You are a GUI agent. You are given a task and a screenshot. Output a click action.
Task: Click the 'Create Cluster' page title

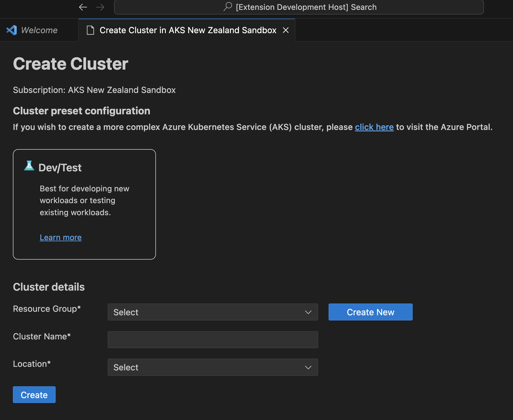[x=70, y=64]
